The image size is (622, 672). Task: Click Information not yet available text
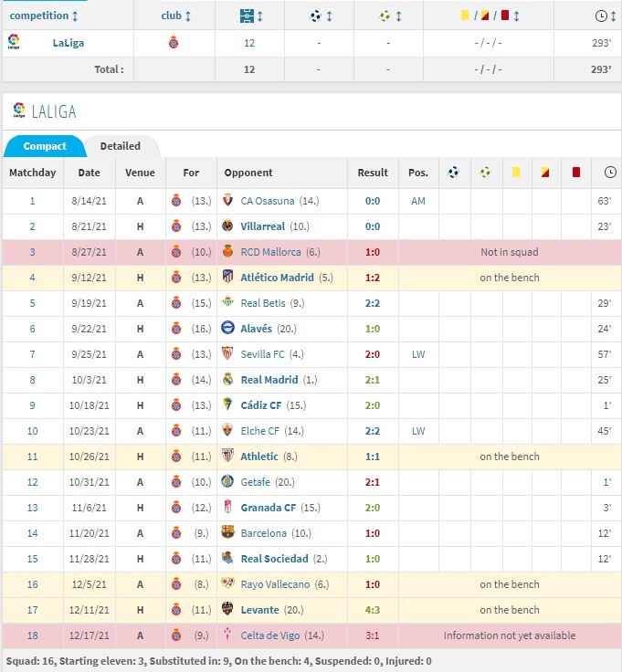[510, 635]
